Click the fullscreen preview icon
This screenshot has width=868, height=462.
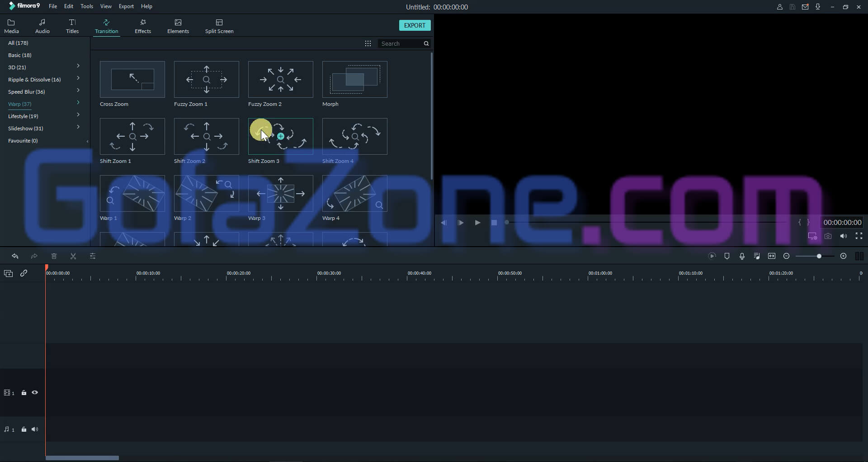pyautogui.click(x=859, y=236)
